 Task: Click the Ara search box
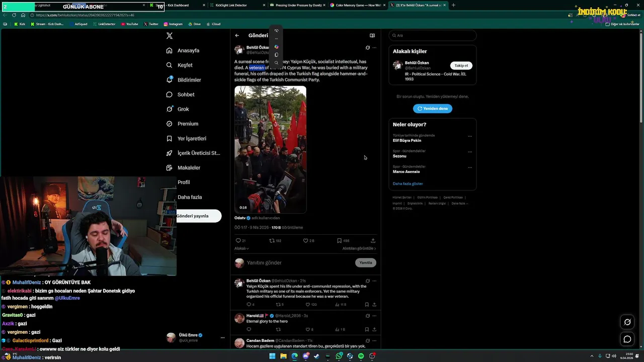[433, 36]
